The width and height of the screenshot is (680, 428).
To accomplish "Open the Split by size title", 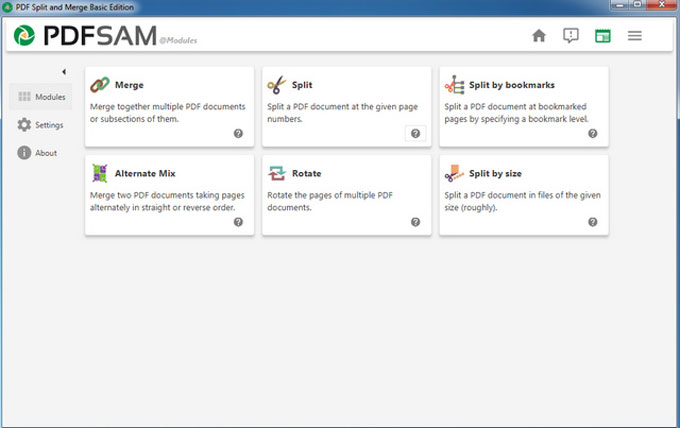I will [x=495, y=173].
